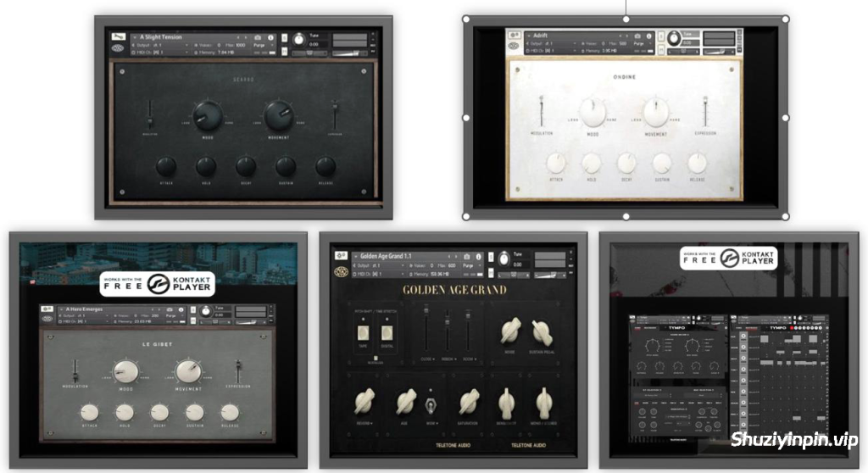Click the camera snapshot icon in A Slight Tension
Screen dimensions: 868x473
coord(259,37)
